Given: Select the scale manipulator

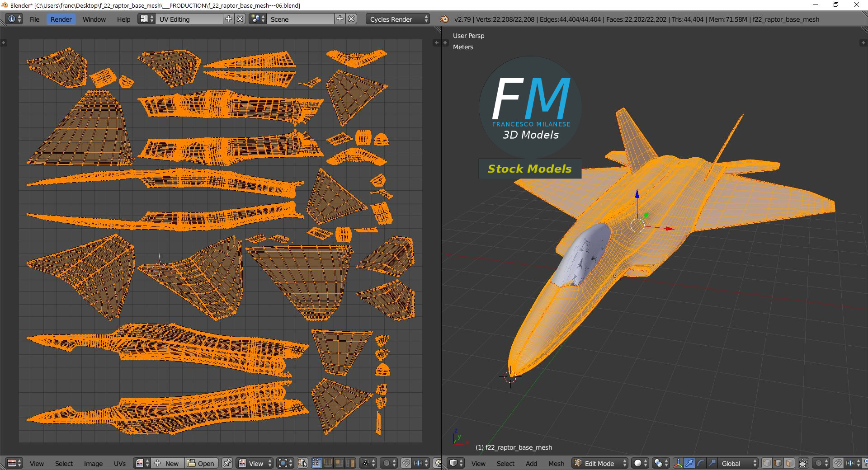Looking at the screenshot, I should tap(712, 463).
